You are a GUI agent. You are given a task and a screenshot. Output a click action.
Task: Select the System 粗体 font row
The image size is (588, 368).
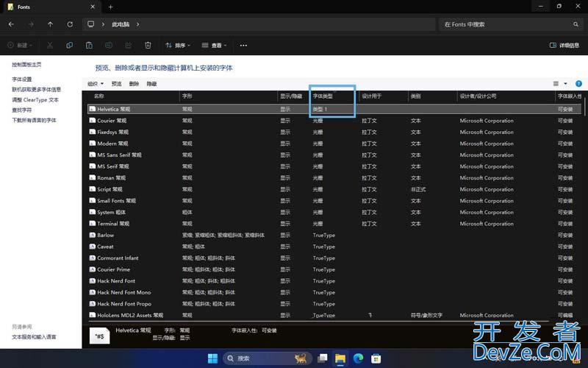point(334,212)
